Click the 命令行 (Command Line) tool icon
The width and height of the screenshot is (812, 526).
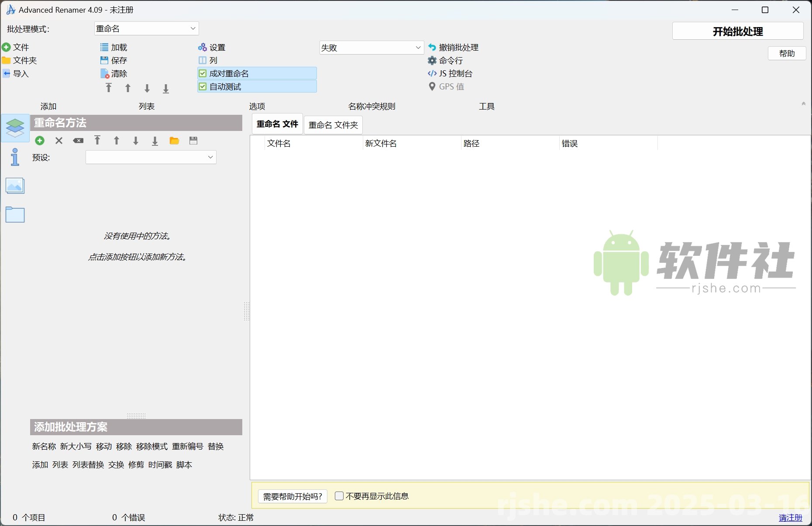[x=432, y=61]
